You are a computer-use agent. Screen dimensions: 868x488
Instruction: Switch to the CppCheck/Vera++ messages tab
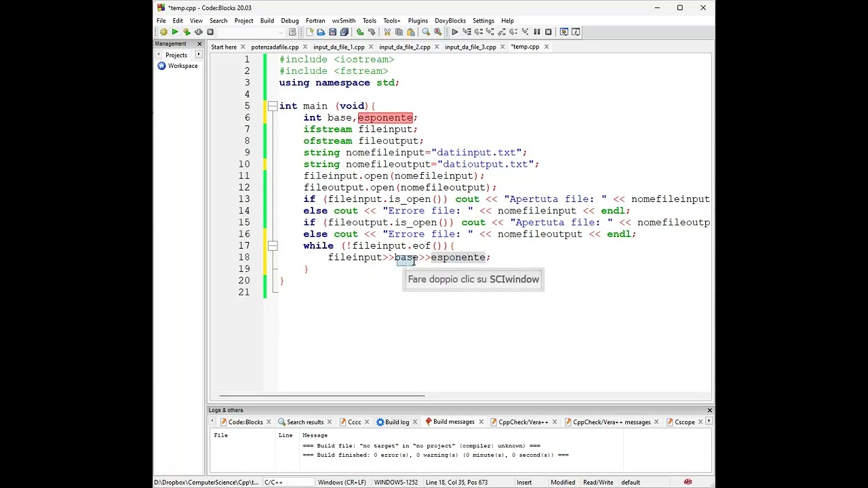612,422
